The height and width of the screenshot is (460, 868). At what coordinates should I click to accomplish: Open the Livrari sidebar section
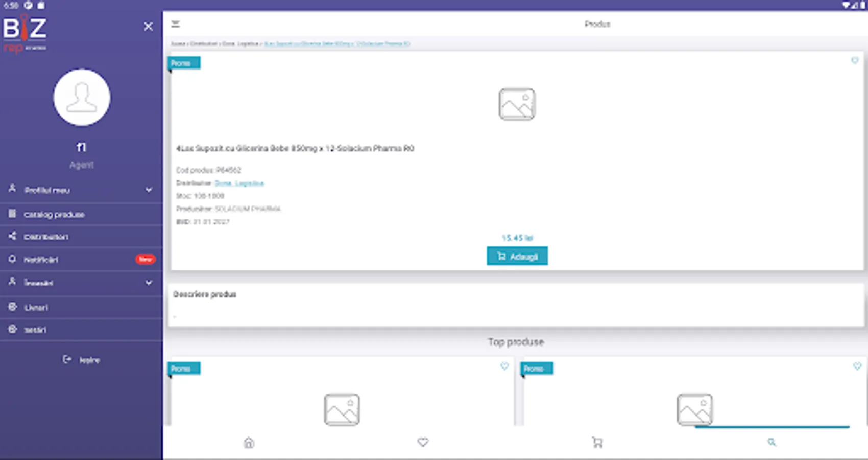[x=39, y=307]
